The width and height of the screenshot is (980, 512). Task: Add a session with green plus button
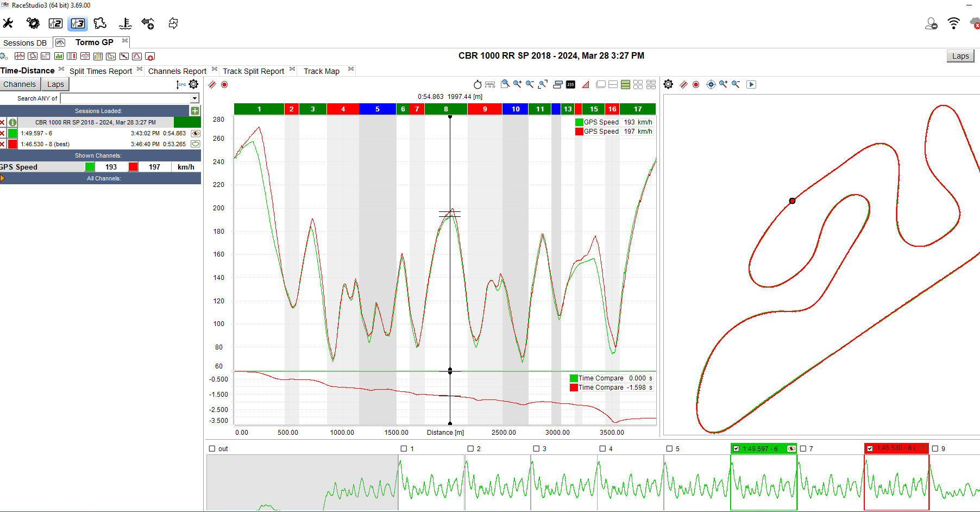coord(194,111)
